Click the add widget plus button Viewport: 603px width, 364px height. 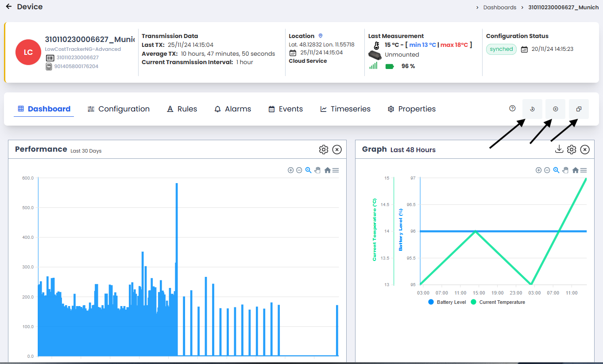coord(555,109)
